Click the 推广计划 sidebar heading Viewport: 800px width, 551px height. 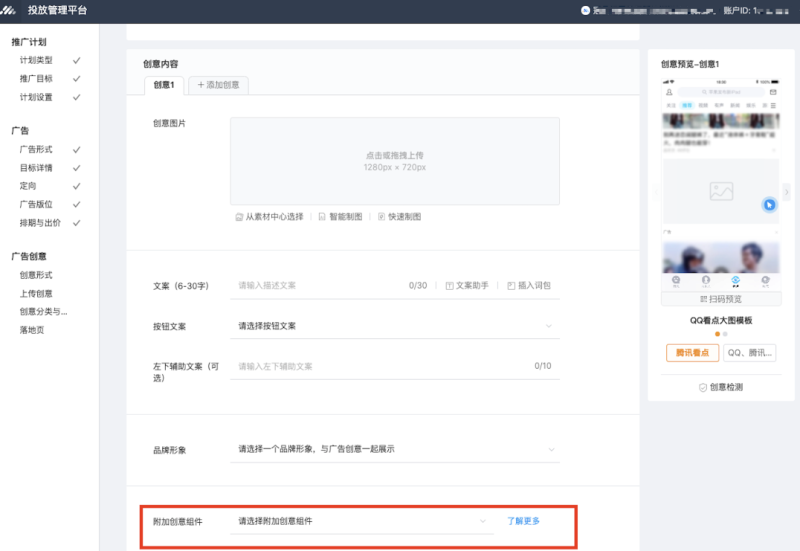click(29, 42)
